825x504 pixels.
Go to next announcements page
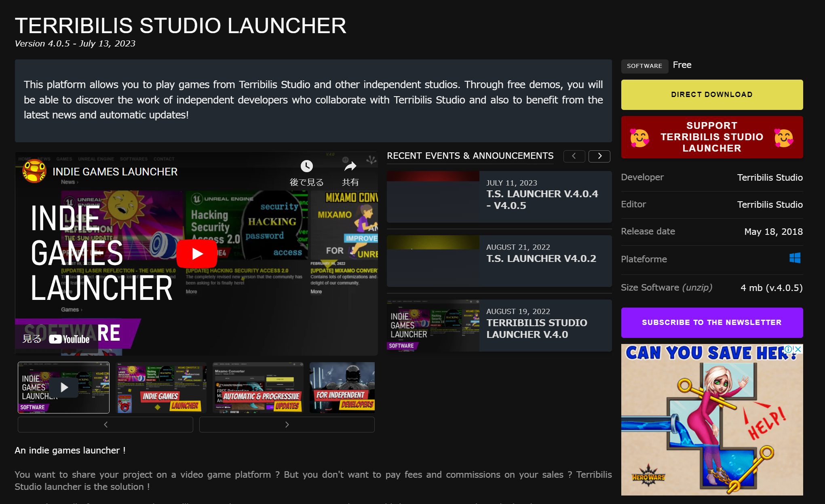click(599, 156)
